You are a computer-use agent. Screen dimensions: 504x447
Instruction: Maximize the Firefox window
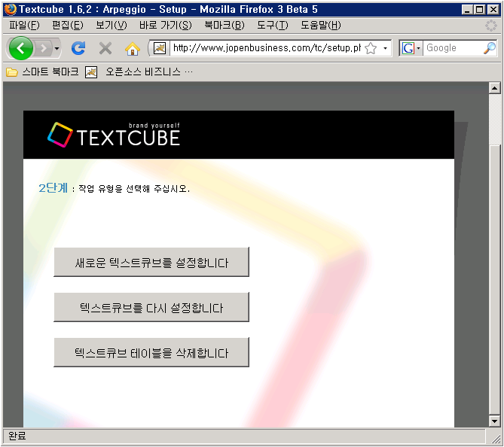479,9
